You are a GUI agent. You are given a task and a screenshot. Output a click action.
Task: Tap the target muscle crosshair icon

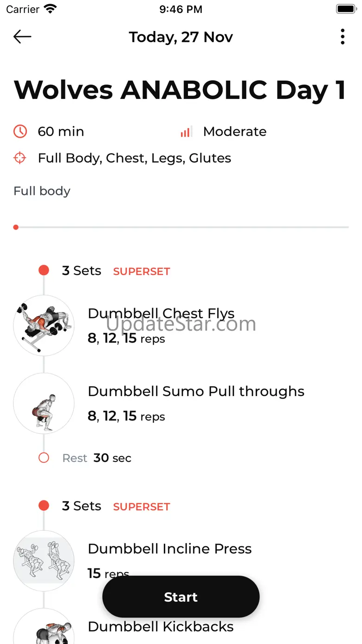tap(20, 158)
